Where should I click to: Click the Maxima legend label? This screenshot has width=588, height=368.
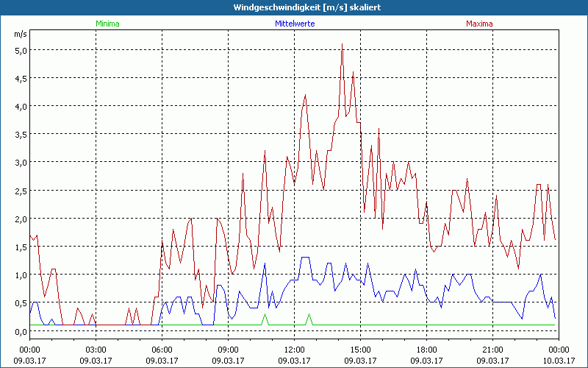[480, 24]
